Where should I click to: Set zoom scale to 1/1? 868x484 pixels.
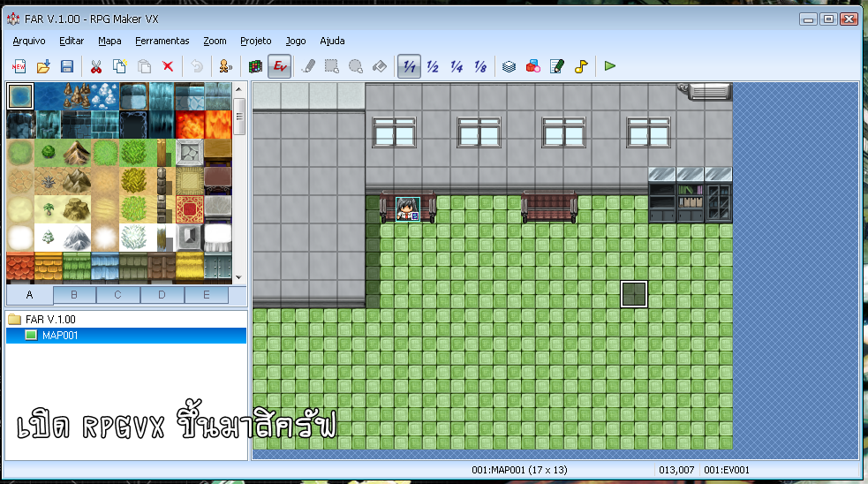coord(409,66)
